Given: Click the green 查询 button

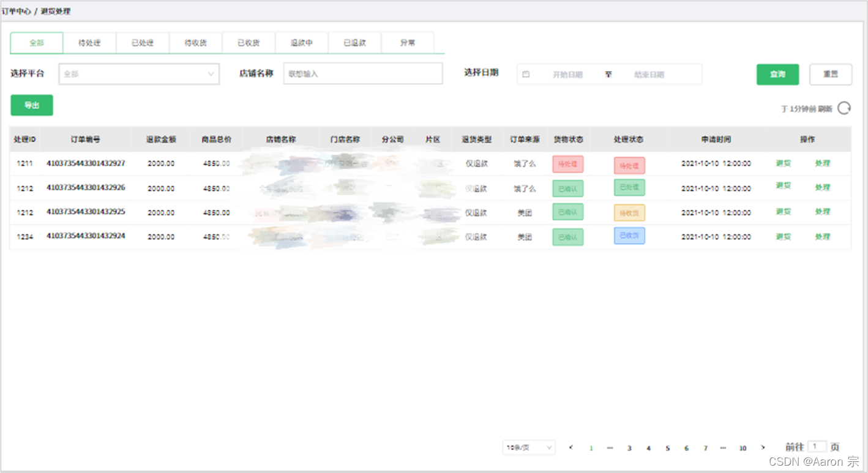Looking at the screenshot, I should 777,74.
